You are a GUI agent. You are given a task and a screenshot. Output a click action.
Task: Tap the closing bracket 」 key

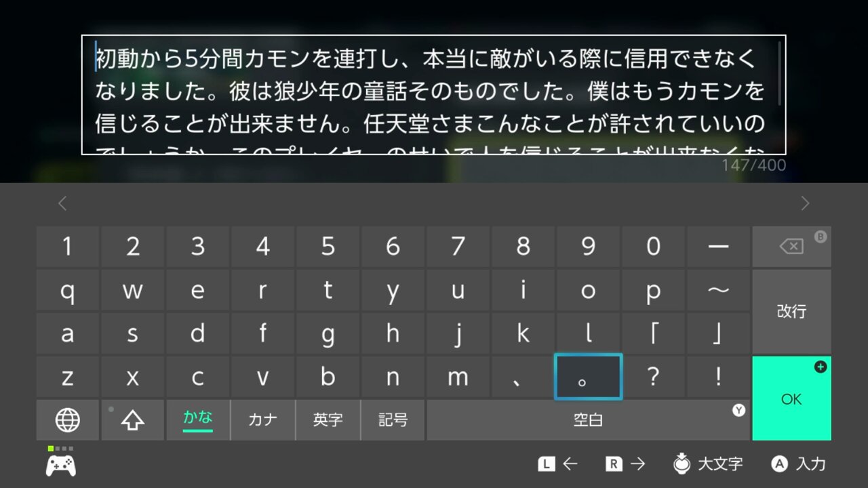coord(719,333)
